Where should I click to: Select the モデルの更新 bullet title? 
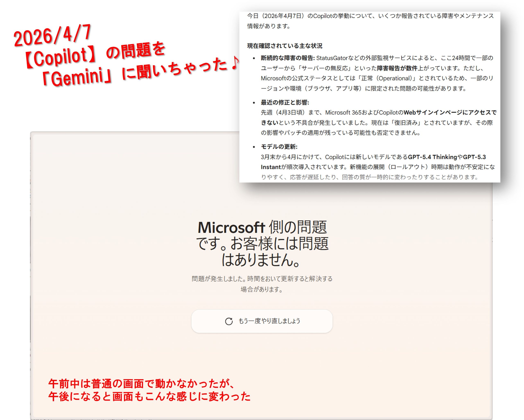click(x=279, y=147)
